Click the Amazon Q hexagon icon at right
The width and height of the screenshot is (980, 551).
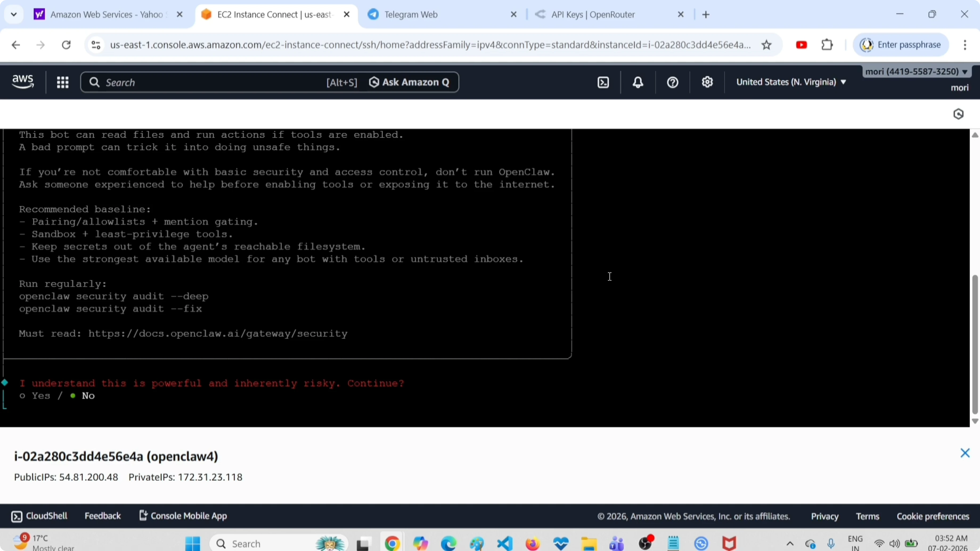click(958, 114)
